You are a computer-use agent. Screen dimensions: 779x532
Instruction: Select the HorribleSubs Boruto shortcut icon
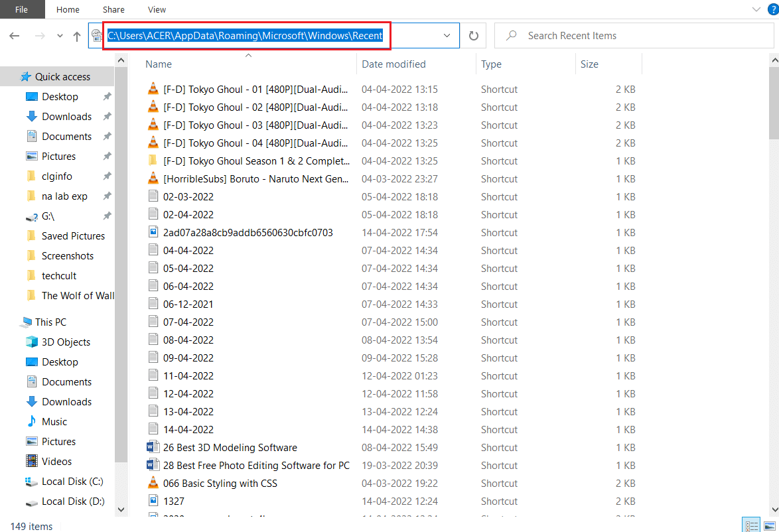153,178
